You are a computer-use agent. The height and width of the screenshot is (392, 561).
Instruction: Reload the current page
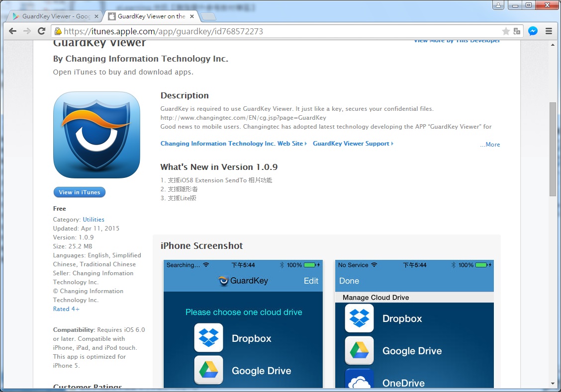point(41,31)
